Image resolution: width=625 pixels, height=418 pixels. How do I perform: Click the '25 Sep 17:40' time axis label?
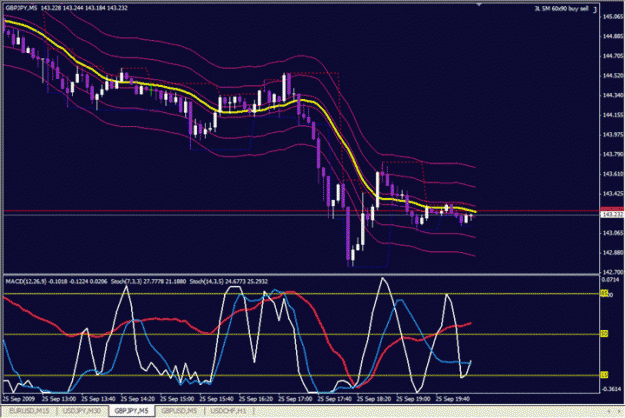coord(334,398)
